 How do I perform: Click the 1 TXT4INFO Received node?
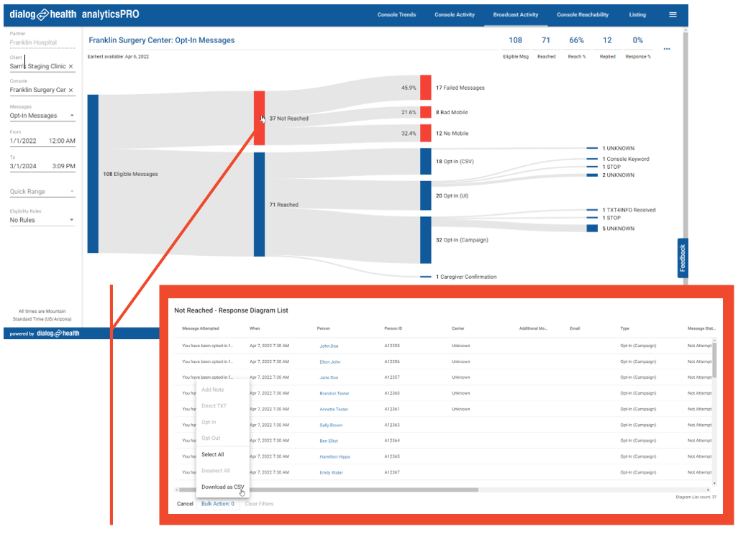click(592, 210)
